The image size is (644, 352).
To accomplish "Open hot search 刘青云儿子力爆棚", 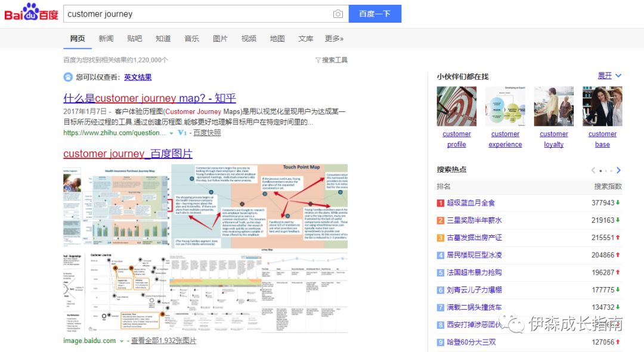I will (x=475, y=289).
